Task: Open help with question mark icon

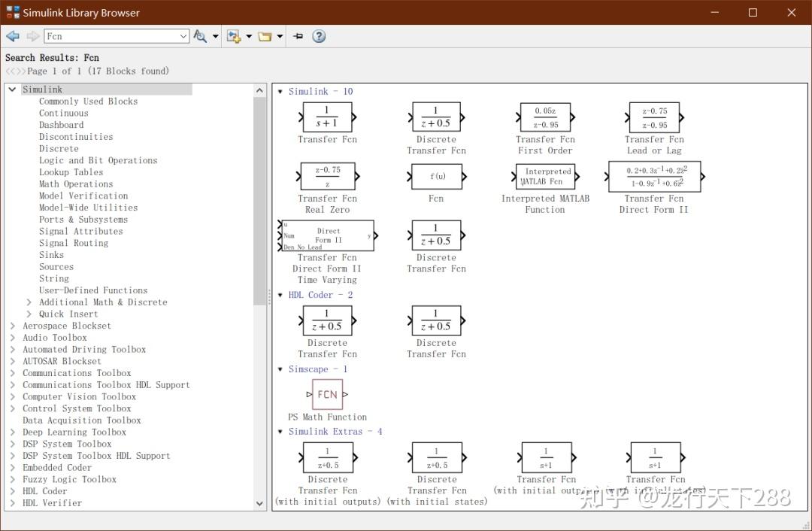Action: 319,36
